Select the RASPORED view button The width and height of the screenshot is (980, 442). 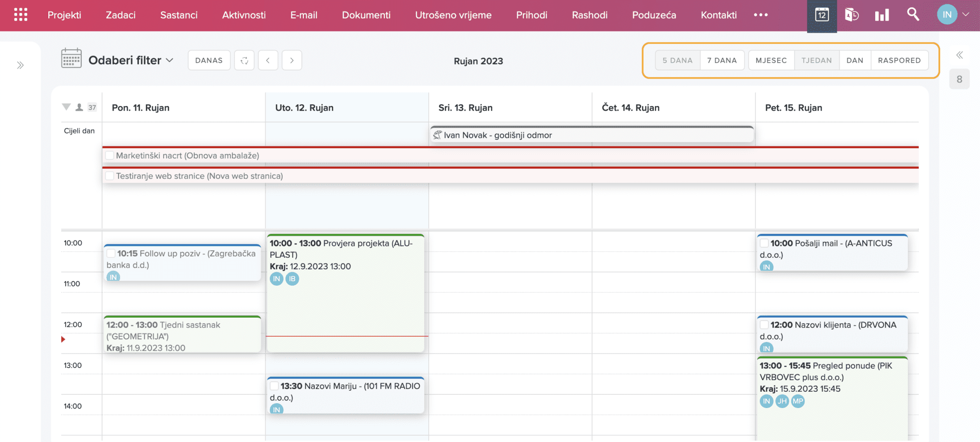(899, 60)
